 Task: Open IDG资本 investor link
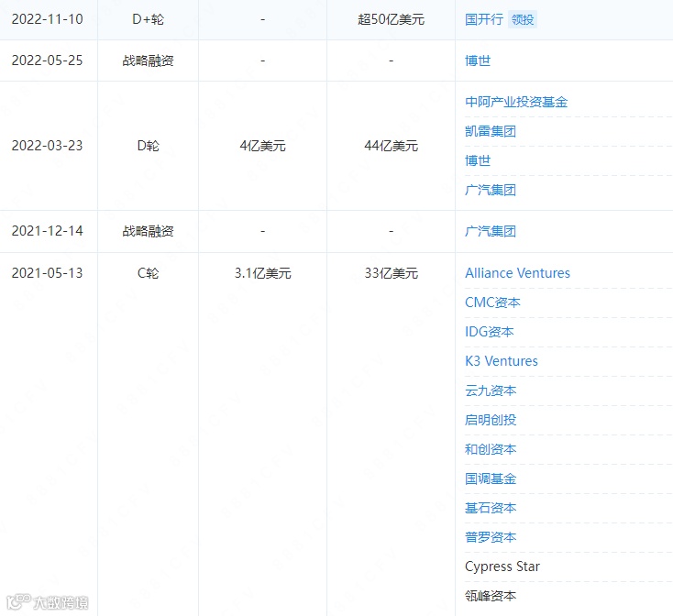(x=490, y=332)
